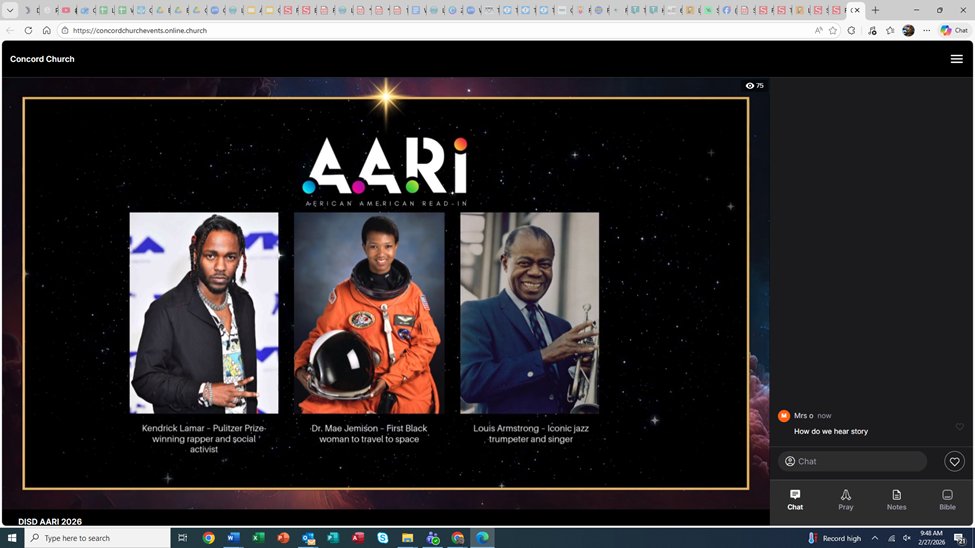Image resolution: width=975 pixels, height=548 pixels.
Task: Open the Notes tab
Action: point(896,499)
